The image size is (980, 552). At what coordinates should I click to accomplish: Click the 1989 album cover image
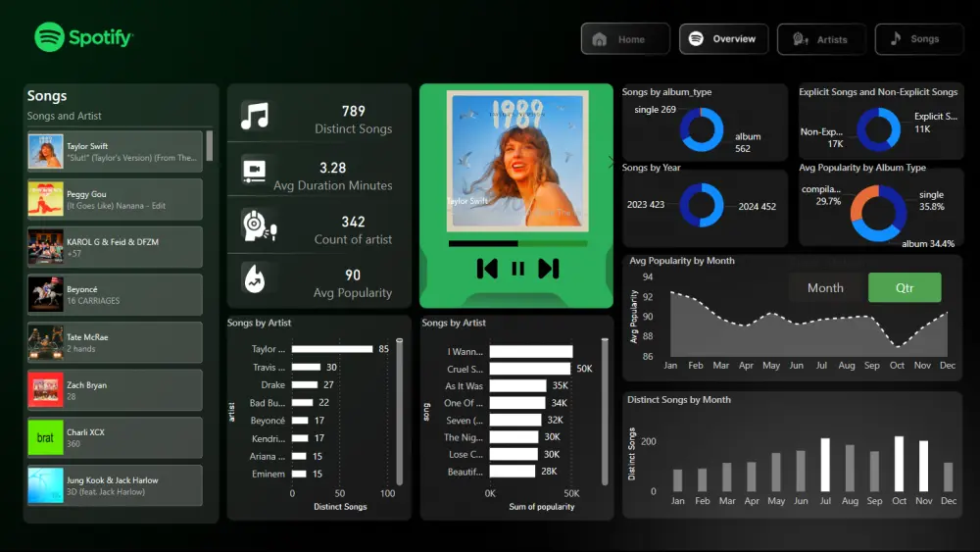click(517, 162)
